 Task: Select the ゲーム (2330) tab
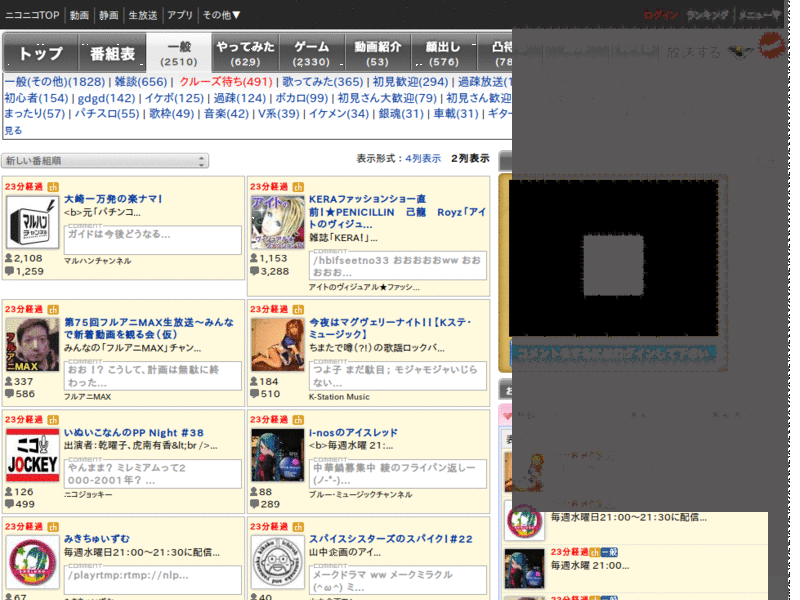[x=312, y=54]
